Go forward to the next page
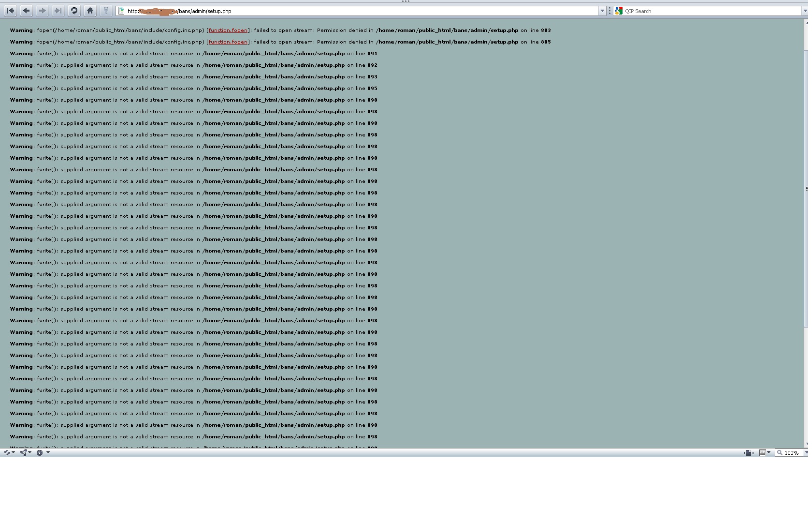Image resolution: width=812 pixels, height=508 pixels. point(42,11)
